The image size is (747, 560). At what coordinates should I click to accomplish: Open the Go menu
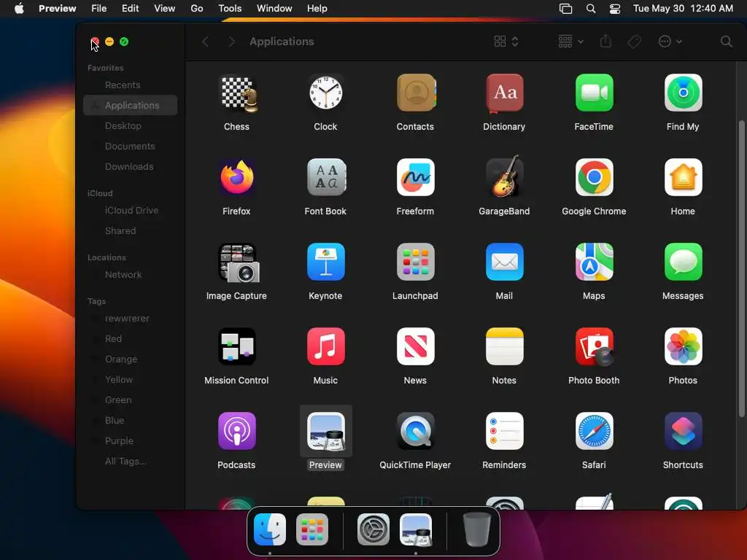tap(197, 8)
